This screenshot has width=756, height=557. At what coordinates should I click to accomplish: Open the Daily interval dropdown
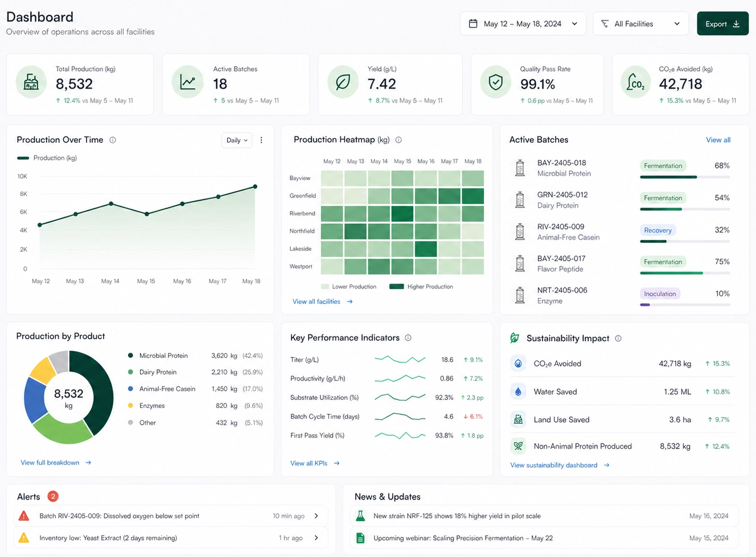pos(237,140)
